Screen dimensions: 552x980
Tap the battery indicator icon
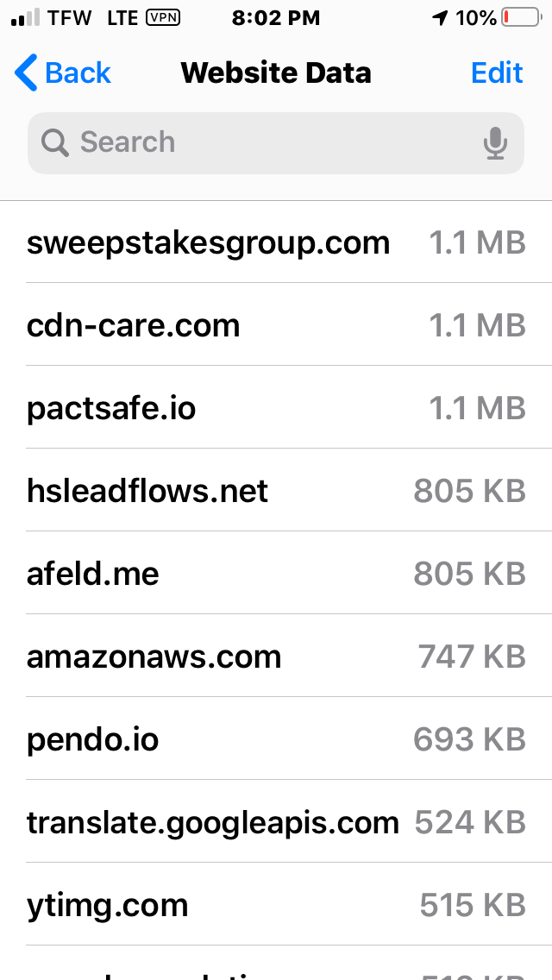point(520,18)
